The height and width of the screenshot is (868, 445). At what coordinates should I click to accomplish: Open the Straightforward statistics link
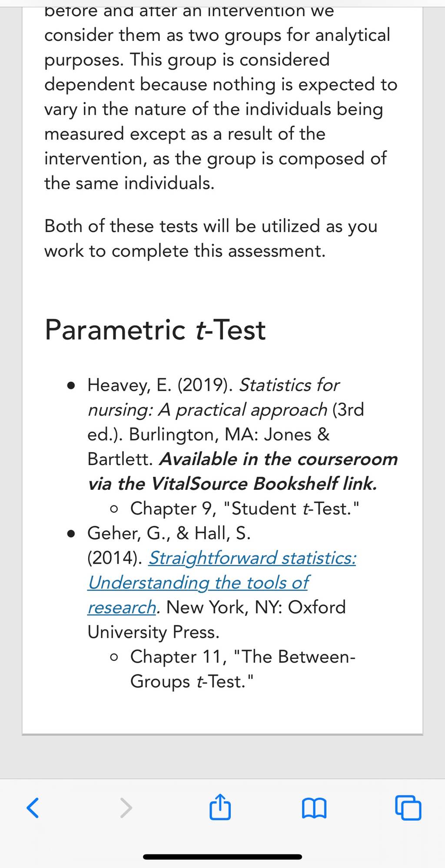coord(252,558)
